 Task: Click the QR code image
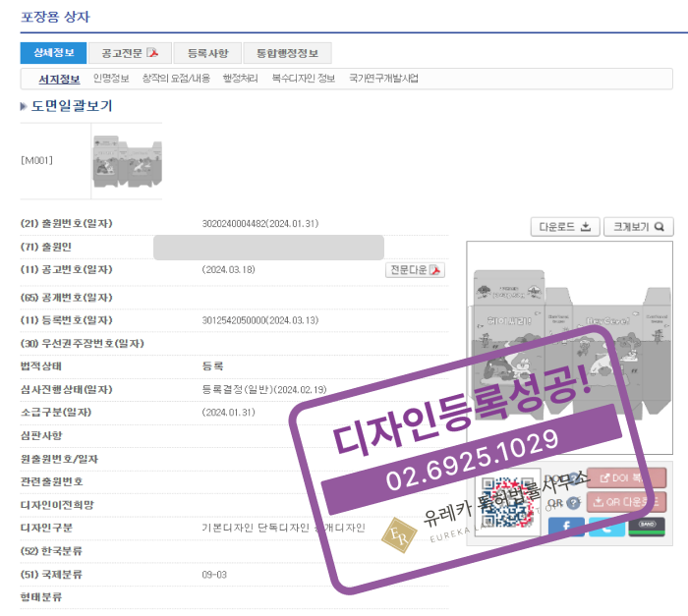click(507, 502)
